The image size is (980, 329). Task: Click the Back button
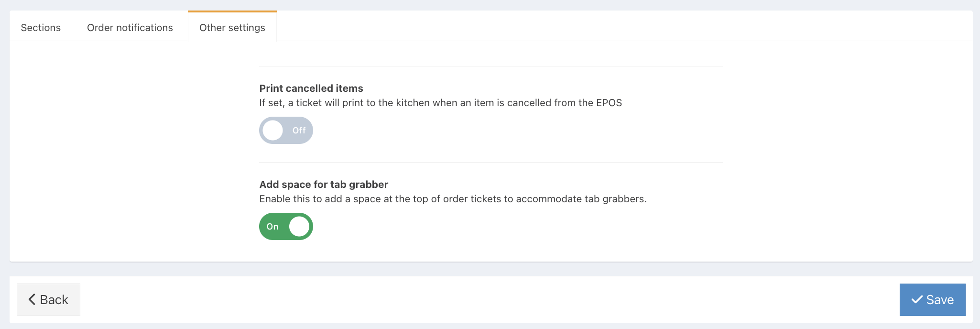point(48,300)
